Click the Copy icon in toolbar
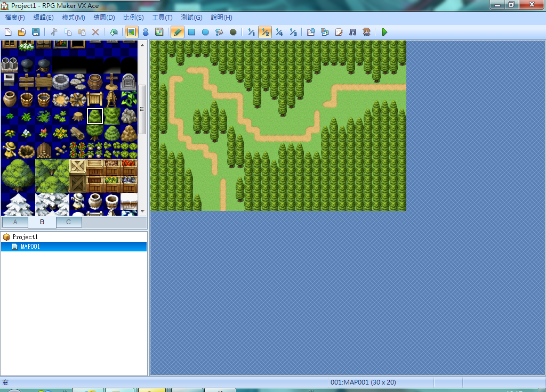Screen dimensions: 546x392 [68, 32]
